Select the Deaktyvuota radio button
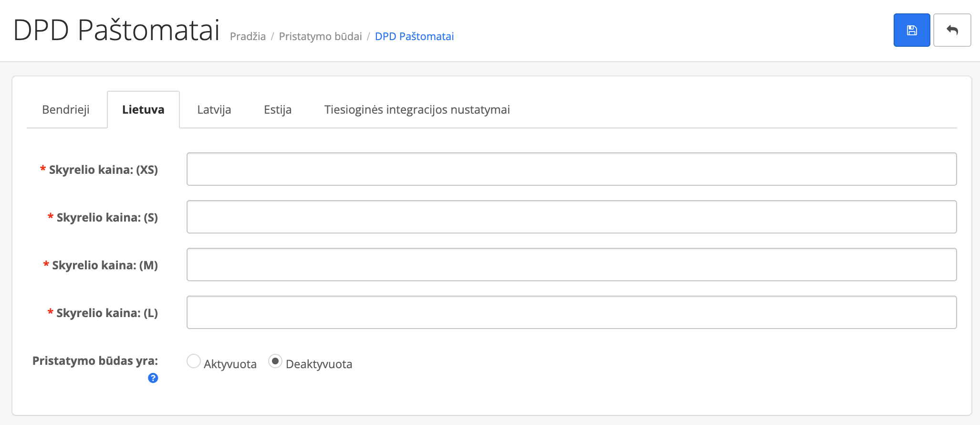The image size is (980, 425). tap(275, 361)
